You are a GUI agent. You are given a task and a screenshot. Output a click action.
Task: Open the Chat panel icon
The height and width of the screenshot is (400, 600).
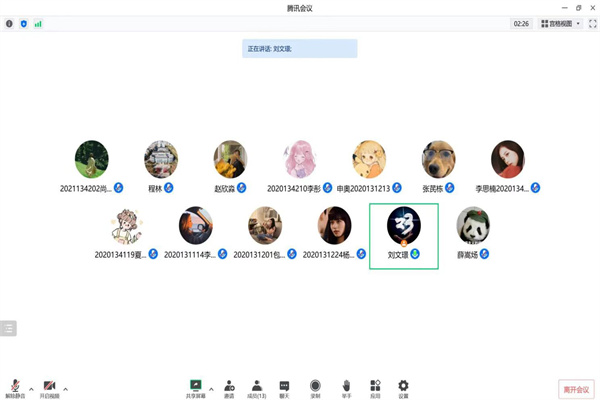(284, 389)
